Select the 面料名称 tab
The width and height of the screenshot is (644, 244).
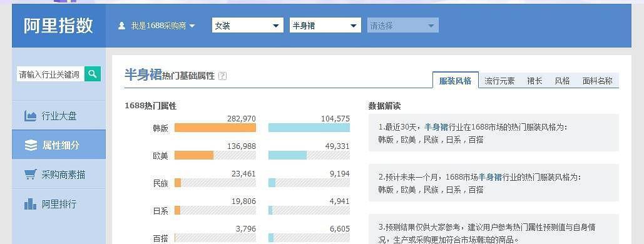[597, 81]
